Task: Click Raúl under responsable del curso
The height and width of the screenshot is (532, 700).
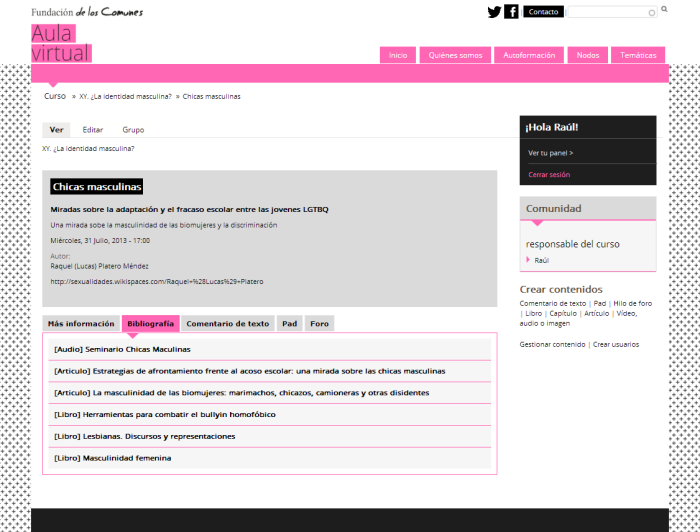Action: tap(542, 260)
